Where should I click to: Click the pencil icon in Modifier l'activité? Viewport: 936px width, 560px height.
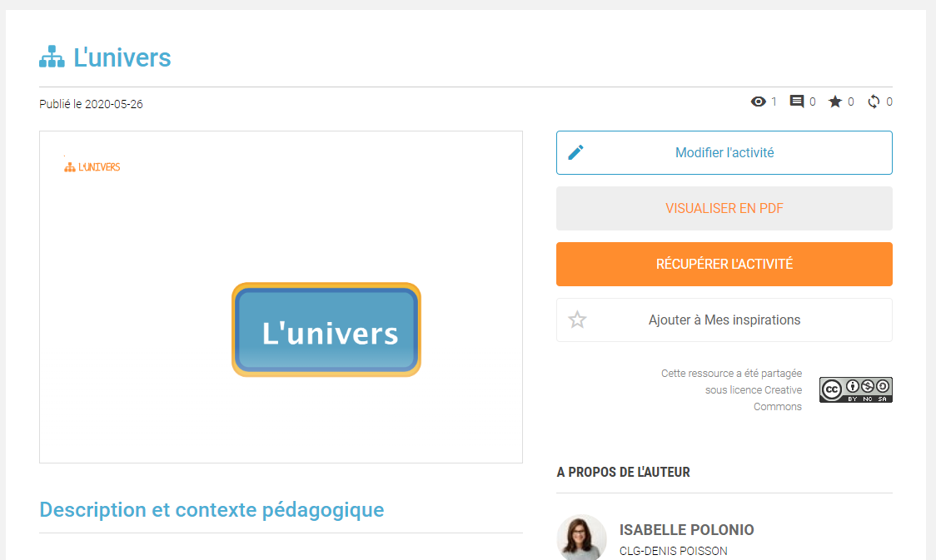pyautogui.click(x=575, y=152)
